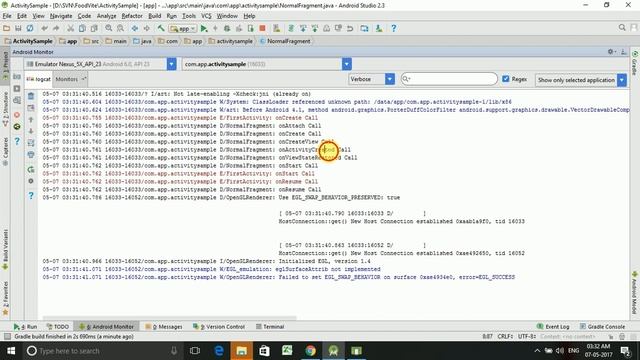Run the app with the green play icon
The height and width of the screenshot is (360, 640).
coord(204,28)
